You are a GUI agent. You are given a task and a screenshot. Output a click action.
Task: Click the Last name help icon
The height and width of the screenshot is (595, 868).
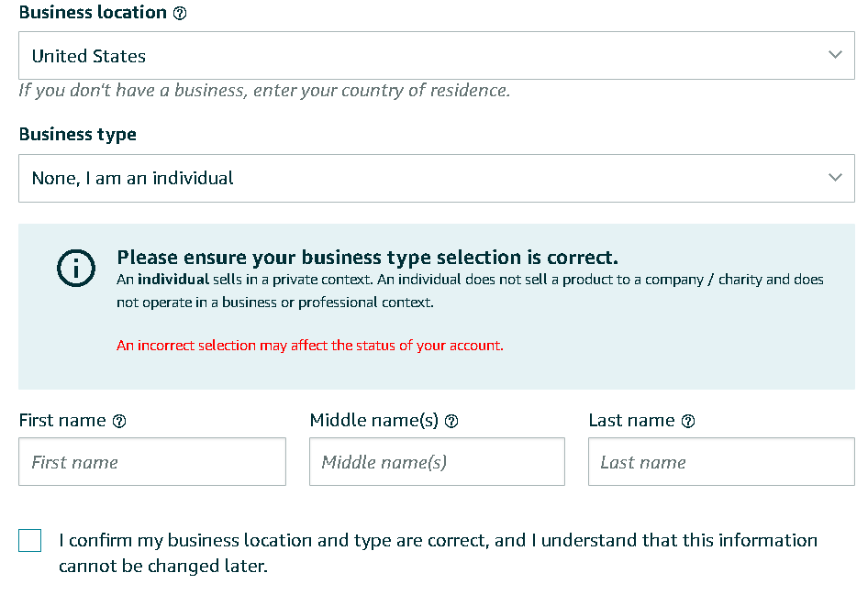(x=688, y=422)
